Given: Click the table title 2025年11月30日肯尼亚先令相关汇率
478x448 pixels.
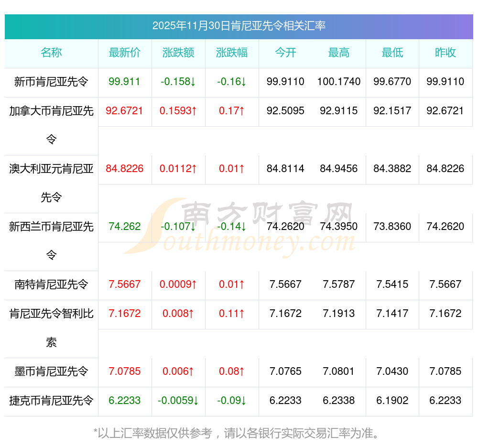Looking at the screenshot, I should tap(239, 26).
